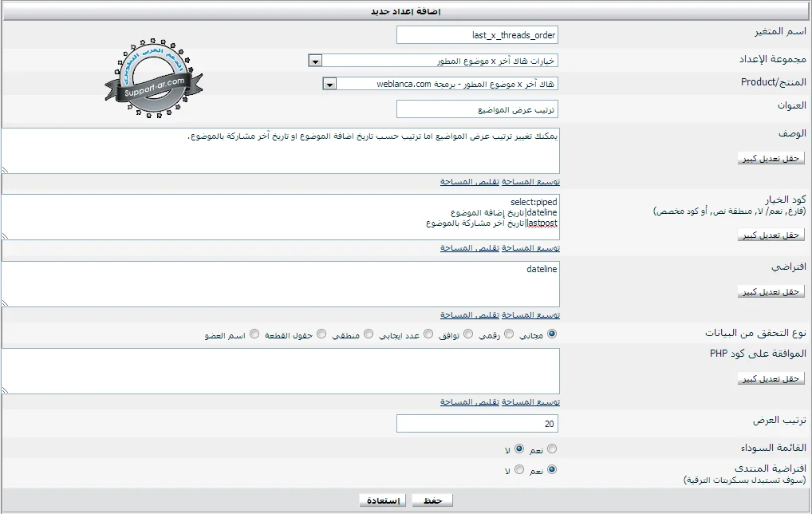This screenshot has height=514, width=812.
Task: Choose عدد ايجابي data validation option
Action: [428, 334]
